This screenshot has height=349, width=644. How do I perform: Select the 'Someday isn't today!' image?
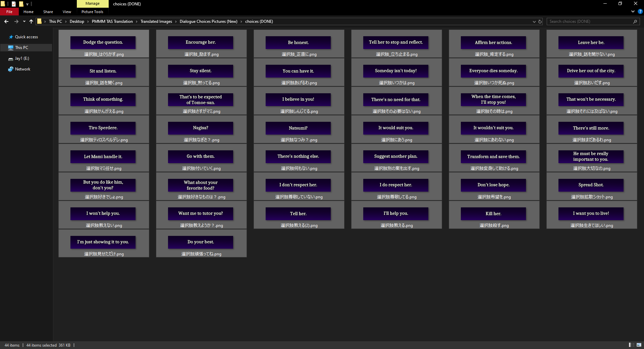point(396,72)
